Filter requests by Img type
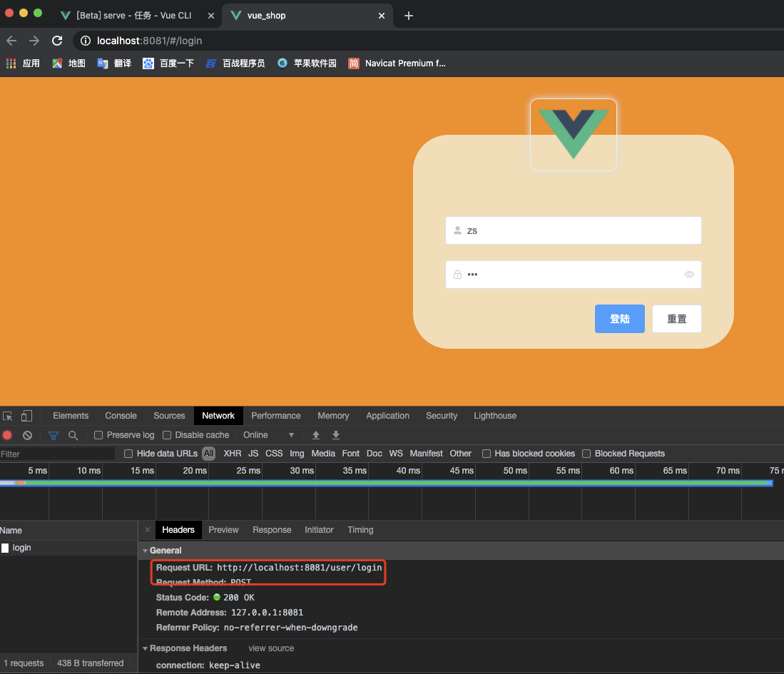 point(297,454)
